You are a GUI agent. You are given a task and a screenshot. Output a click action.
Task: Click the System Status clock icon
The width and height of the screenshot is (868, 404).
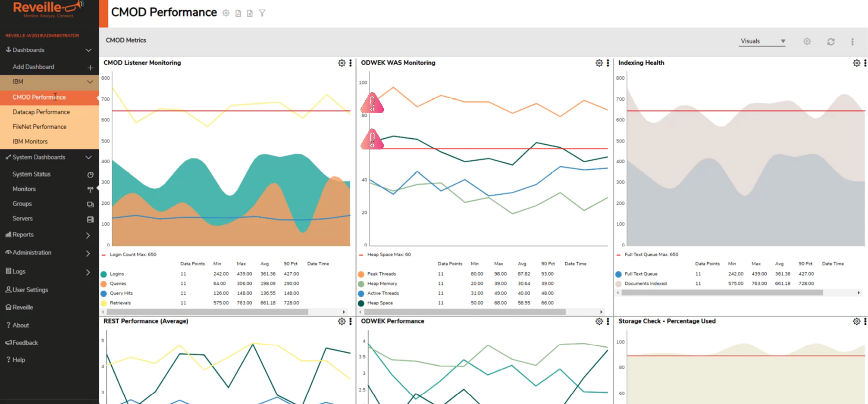click(90, 175)
